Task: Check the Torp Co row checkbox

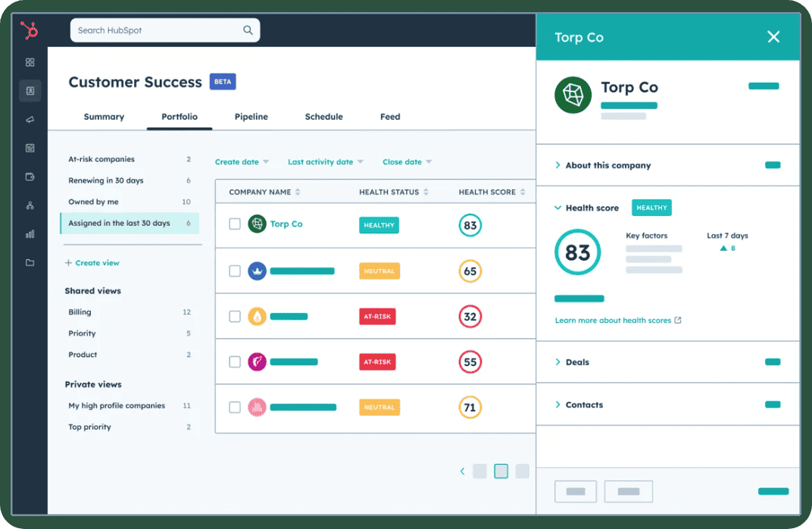Action: click(235, 224)
